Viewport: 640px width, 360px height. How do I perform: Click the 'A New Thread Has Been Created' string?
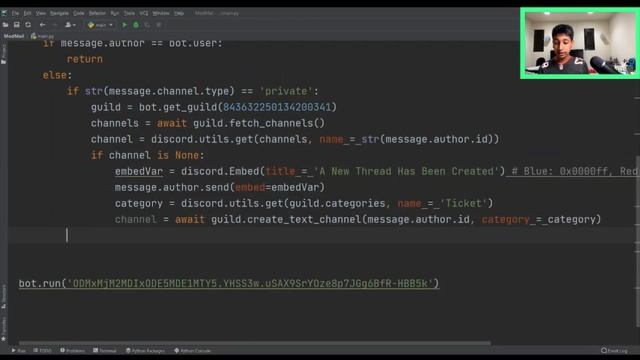click(x=407, y=171)
